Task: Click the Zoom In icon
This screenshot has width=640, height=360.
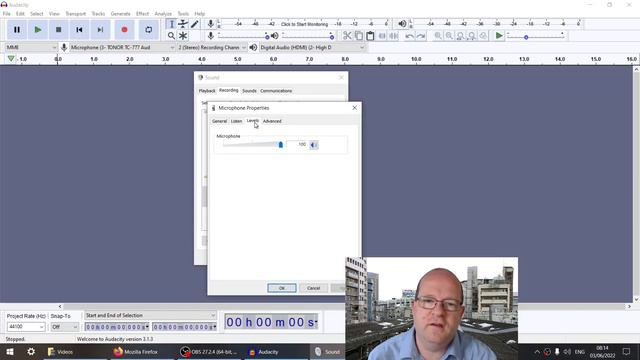Action: pyautogui.click(x=438, y=36)
